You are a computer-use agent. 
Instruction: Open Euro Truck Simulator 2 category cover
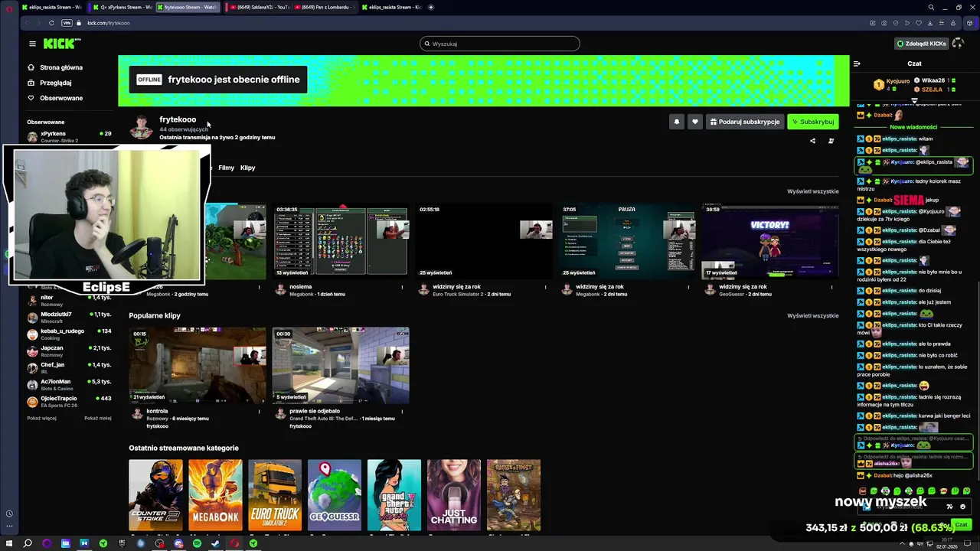point(275,495)
